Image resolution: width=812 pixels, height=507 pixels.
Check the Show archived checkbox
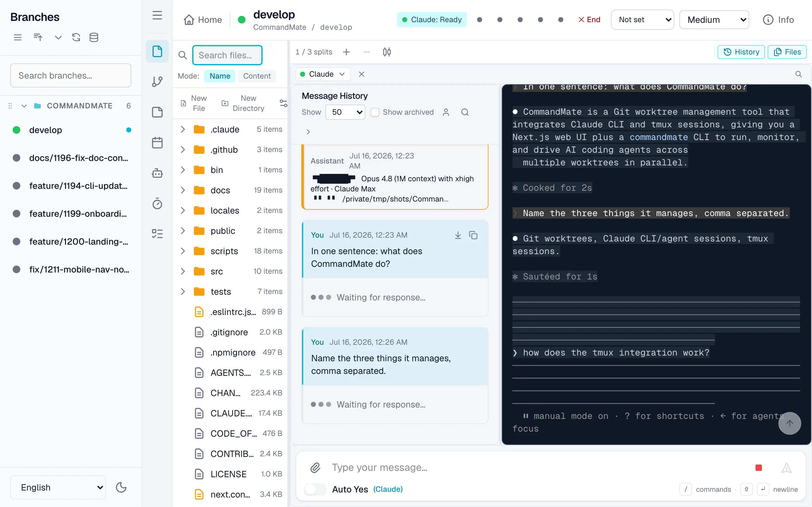(375, 112)
